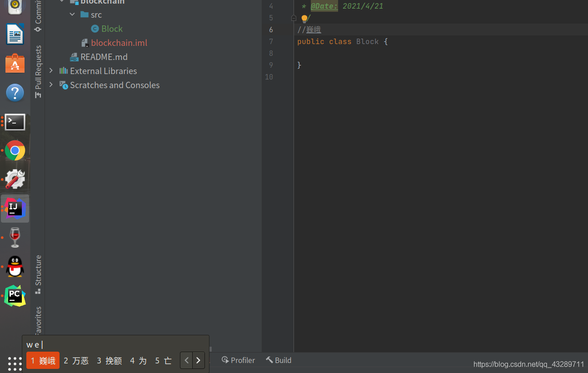Open the intention actions bulb on line 5
Screen dimensions: 588x373
tap(304, 18)
